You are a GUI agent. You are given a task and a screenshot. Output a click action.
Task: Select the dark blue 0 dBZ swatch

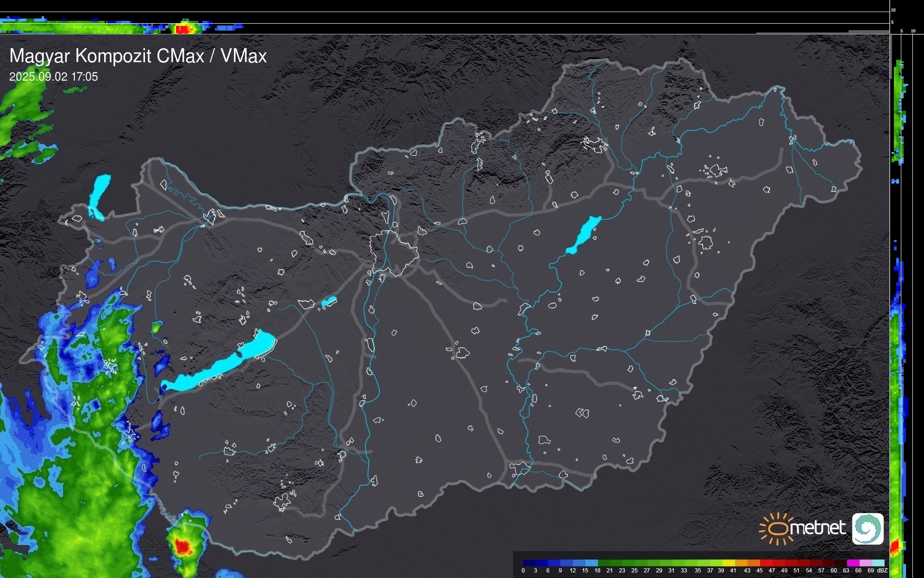[x=529, y=563]
